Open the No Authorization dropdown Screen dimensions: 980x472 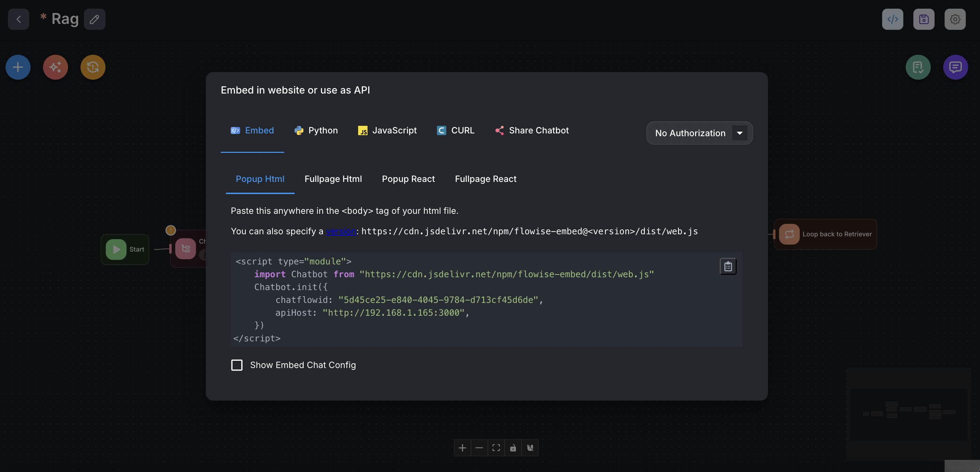tap(690, 133)
